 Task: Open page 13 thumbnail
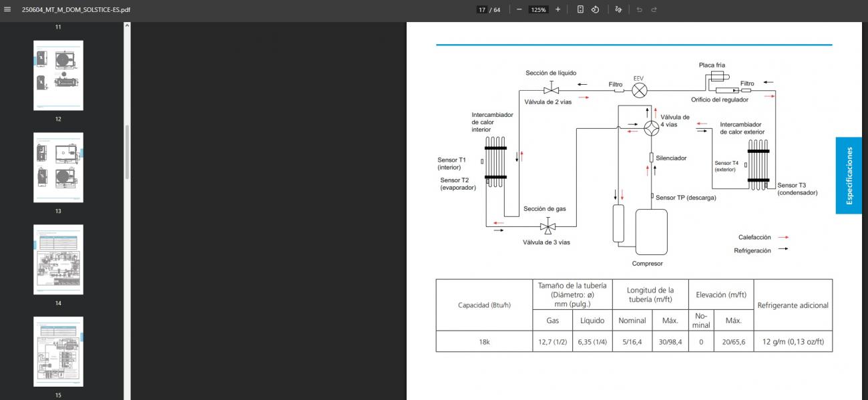point(58,168)
